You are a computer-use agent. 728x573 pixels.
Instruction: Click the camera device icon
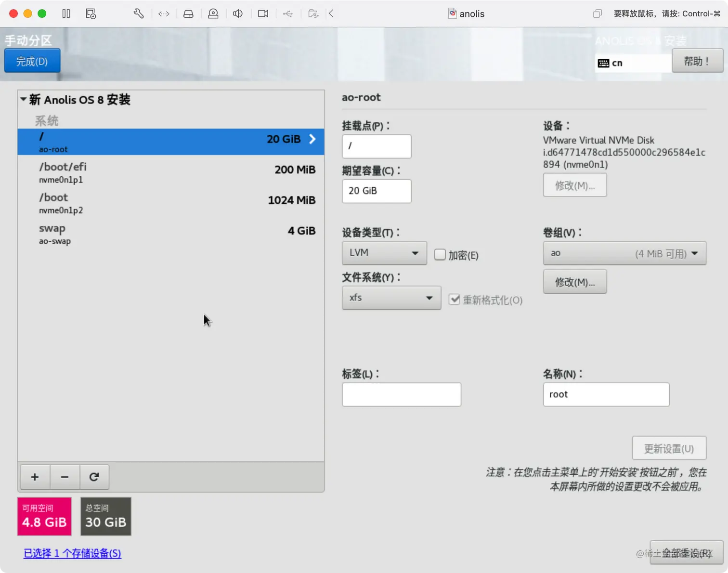point(263,13)
